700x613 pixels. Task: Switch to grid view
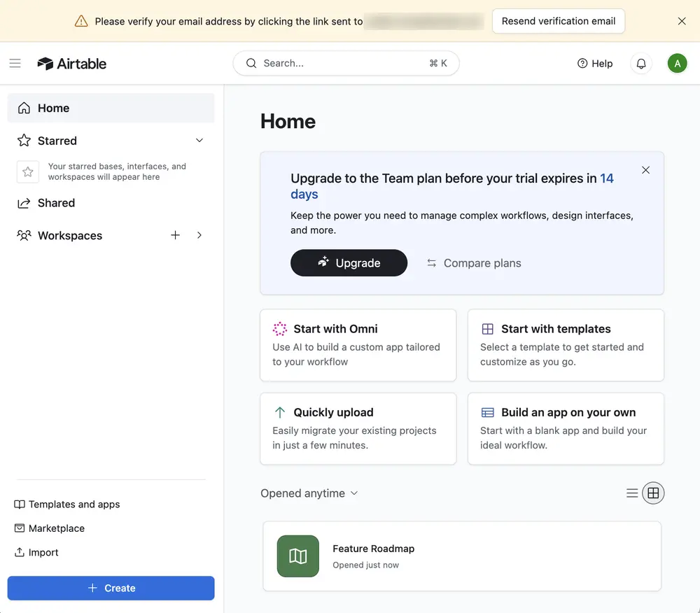click(x=653, y=493)
